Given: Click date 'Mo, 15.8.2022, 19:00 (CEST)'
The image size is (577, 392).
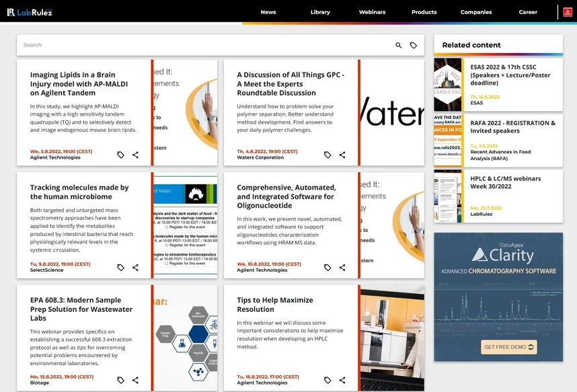Looking at the screenshot, I should [x=62, y=377].
